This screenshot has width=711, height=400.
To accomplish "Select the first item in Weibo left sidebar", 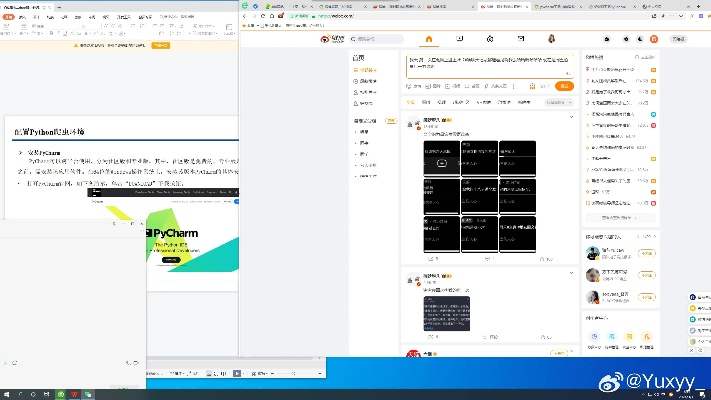I will coord(368,70).
